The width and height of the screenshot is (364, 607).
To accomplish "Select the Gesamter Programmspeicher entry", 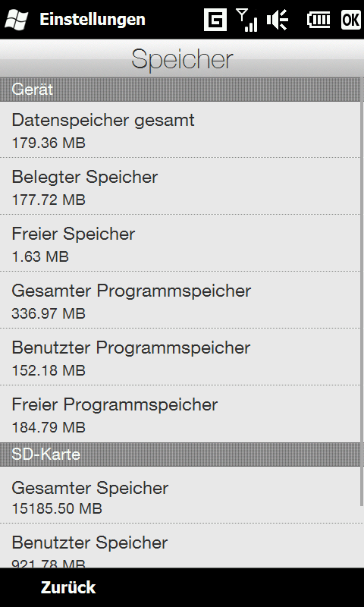I will (x=180, y=300).
